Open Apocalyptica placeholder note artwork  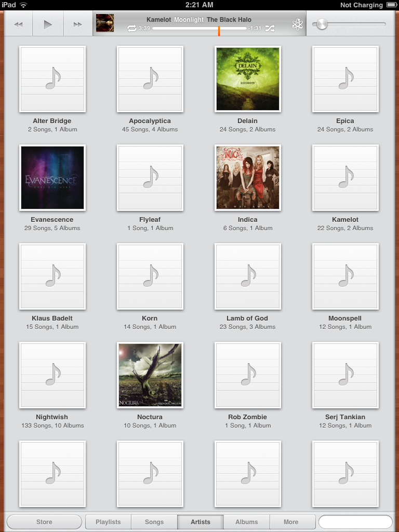[150, 79]
